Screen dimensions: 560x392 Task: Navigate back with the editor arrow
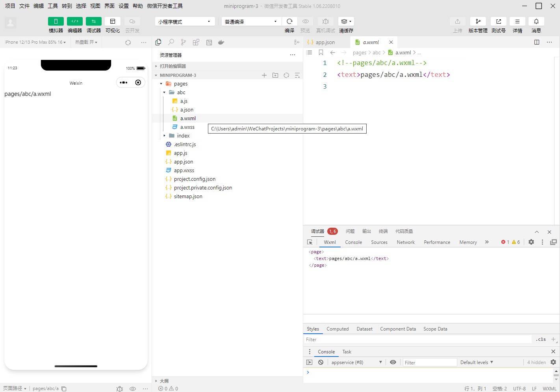tap(333, 52)
